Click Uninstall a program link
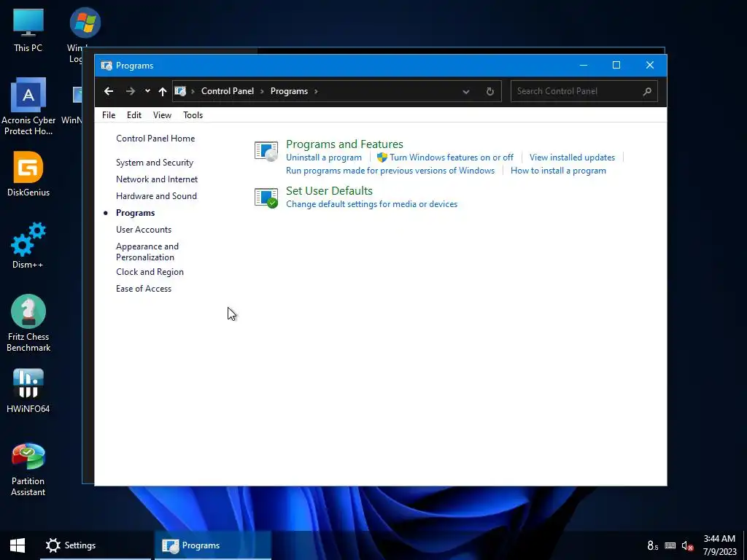The height and width of the screenshot is (560, 747). [323, 157]
